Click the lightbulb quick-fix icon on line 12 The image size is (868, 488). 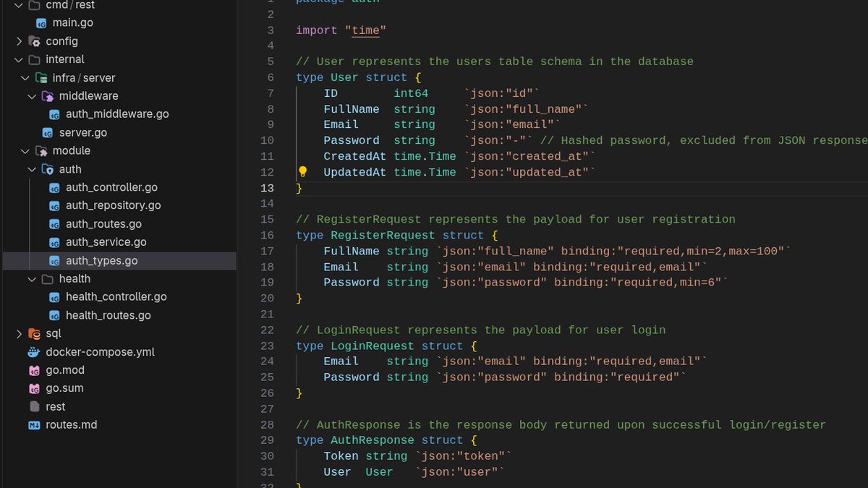(x=303, y=172)
